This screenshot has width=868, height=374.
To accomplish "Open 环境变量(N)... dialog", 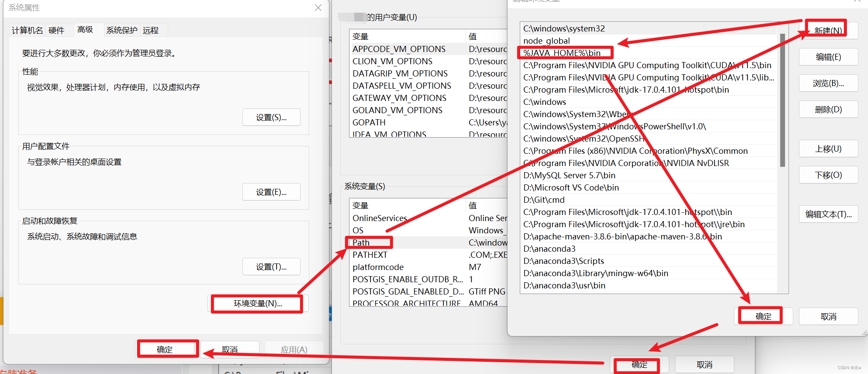I will pyautogui.click(x=258, y=304).
